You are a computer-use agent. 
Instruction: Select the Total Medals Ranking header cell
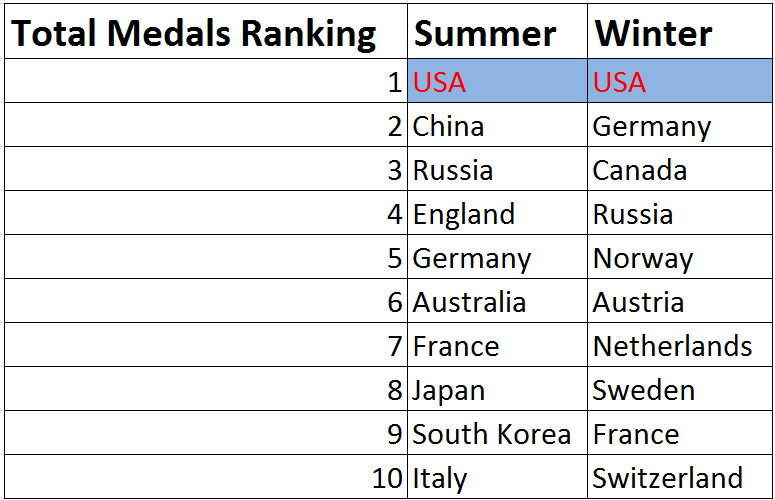tap(205, 35)
